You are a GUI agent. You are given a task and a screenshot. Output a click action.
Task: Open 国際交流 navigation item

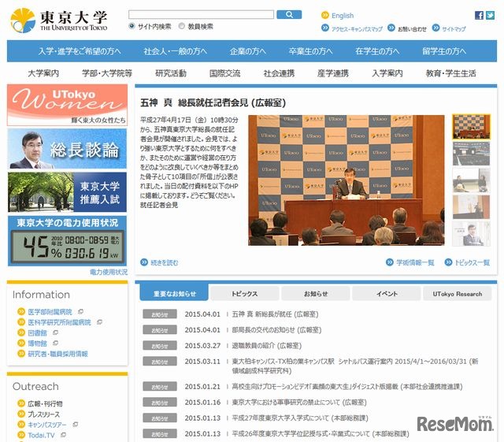(x=224, y=73)
